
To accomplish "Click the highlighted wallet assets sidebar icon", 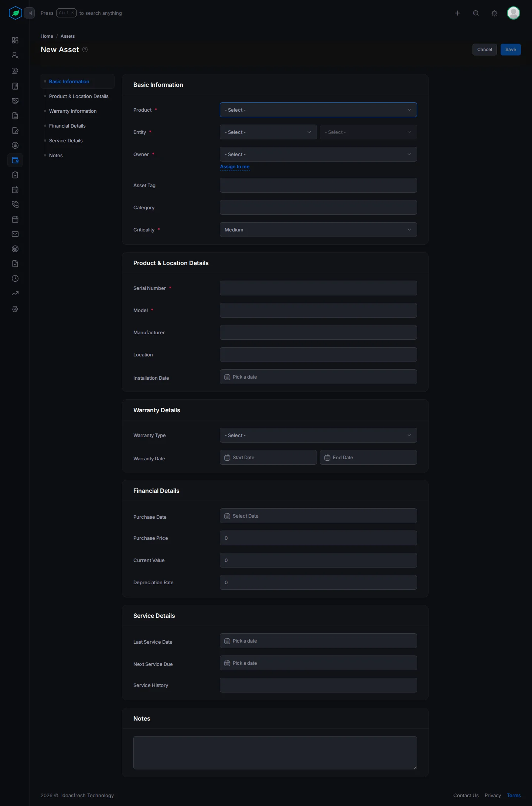I will 15,160.
